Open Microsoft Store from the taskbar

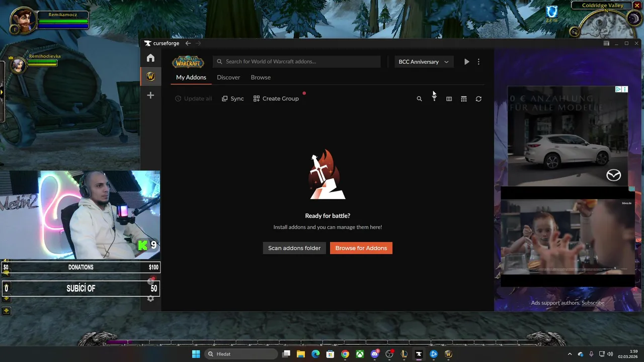pos(330,354)
